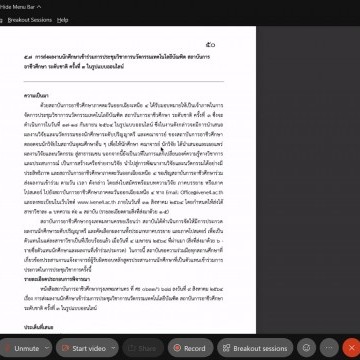This screenshot has width=360, height=360.
Task: Open Breakout sessions from bottom bar
Action: (x=255, y=348)
